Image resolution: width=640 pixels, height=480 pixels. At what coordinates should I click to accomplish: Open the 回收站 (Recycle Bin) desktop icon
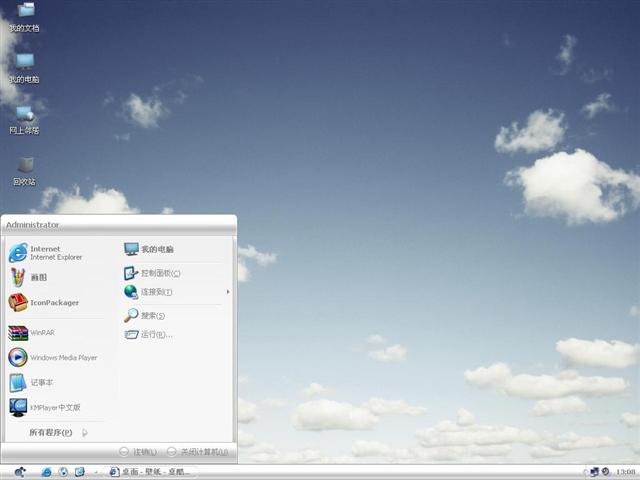25,168
